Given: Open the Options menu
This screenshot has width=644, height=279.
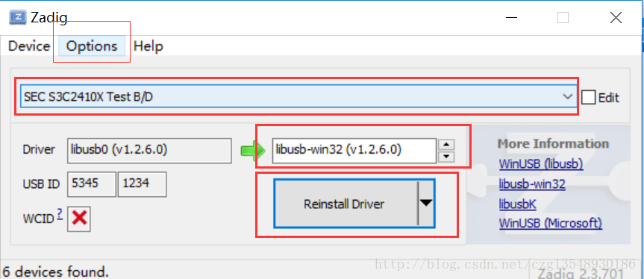Looking at the screenshot, I should [x=92, y=46].
